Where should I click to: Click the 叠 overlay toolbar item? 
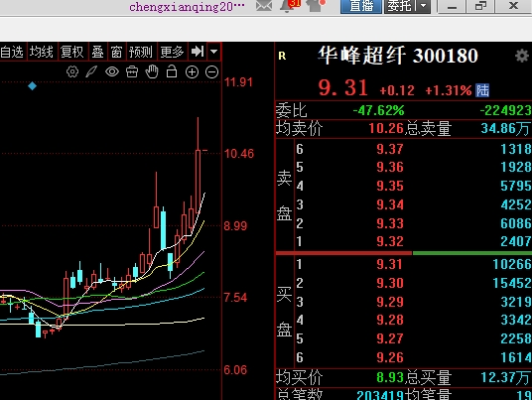(x=97, y=52)
